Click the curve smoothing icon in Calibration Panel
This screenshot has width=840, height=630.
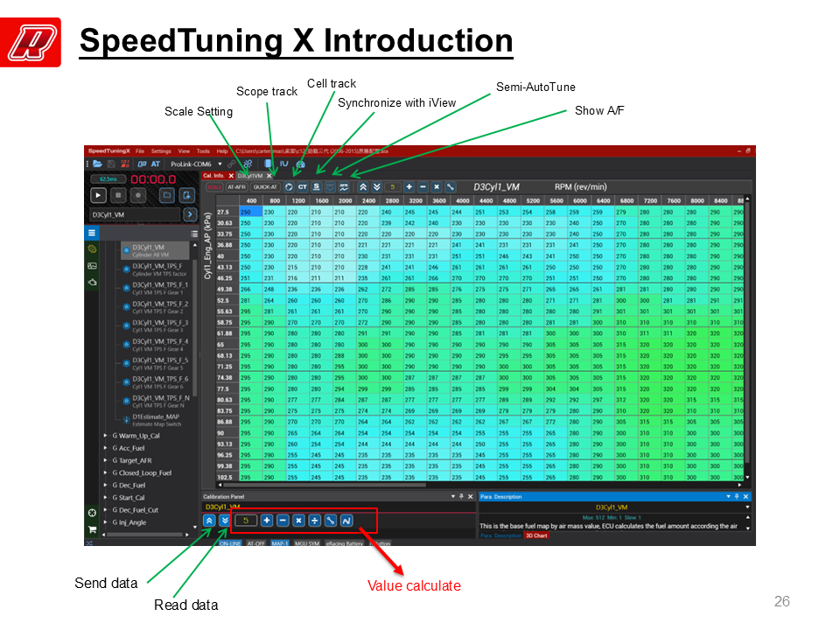(346, 520)
